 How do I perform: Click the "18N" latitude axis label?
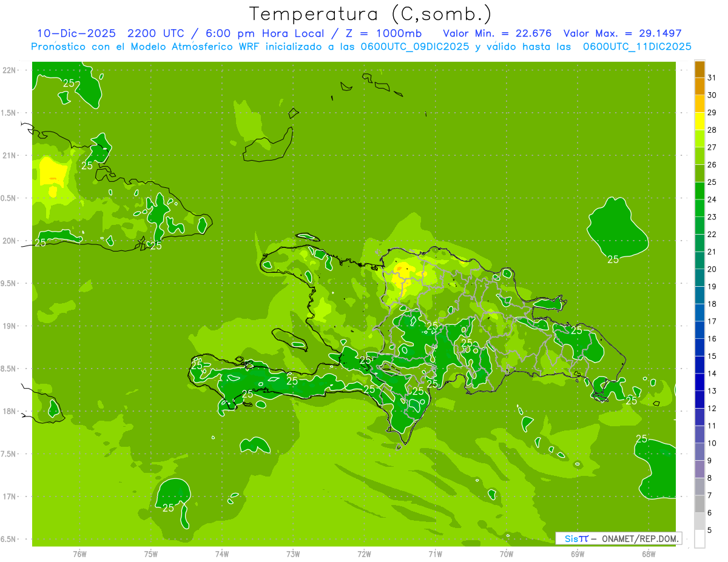pyautogui.click(x=8, y=411)
